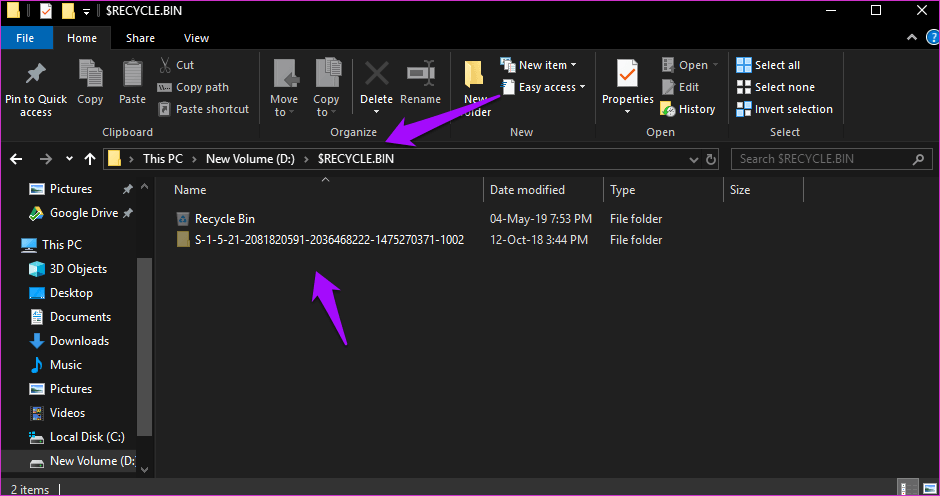This screenshot has height=496, width=940.
Task: Switch to details view icon
Action: coord(909,488)
